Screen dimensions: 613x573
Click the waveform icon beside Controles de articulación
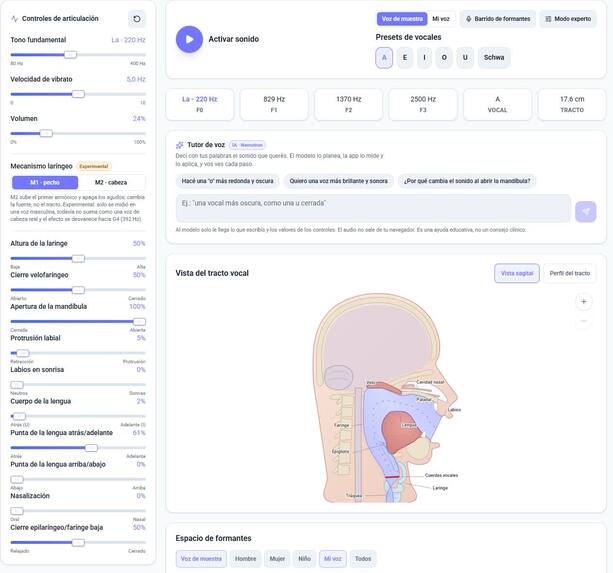tap(14, 18)
